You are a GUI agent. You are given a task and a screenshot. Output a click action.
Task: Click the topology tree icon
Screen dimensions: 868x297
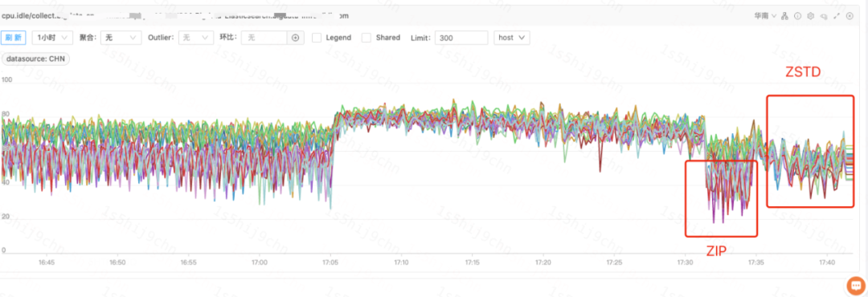(x=784, y=16)
